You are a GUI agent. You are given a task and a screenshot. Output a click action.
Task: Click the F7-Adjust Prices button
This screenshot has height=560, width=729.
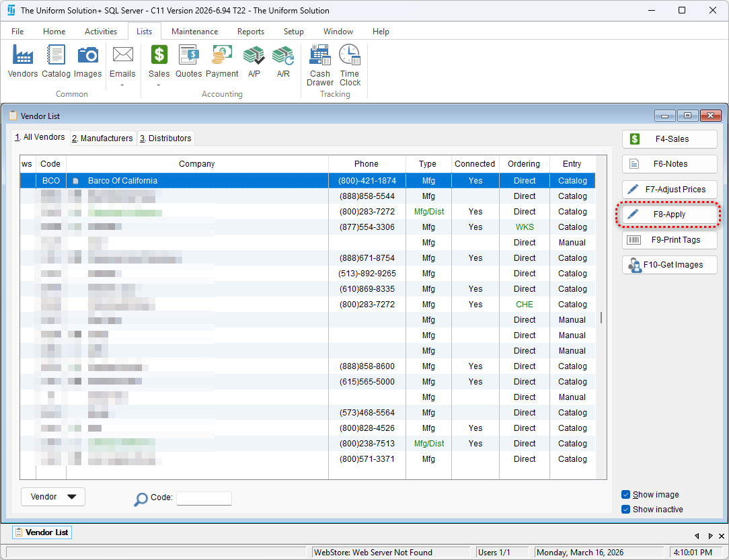(669, 190)
